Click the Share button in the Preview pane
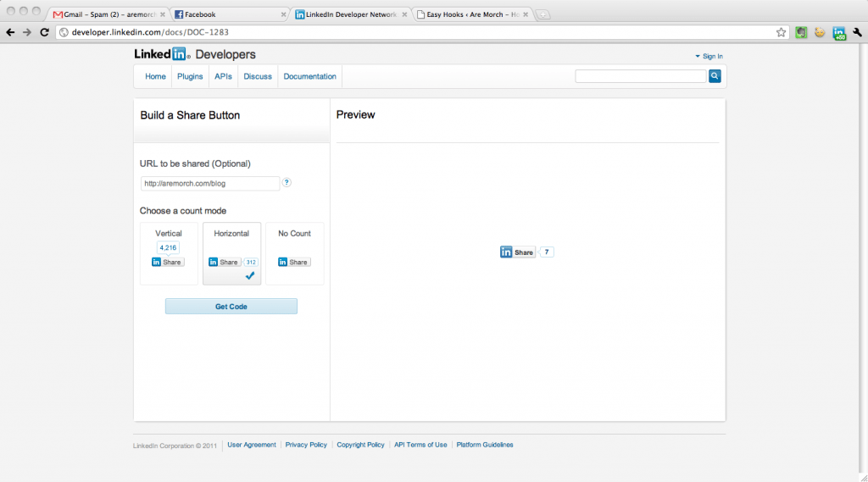This screenshot has height=482, width=868. pos(518,252)
